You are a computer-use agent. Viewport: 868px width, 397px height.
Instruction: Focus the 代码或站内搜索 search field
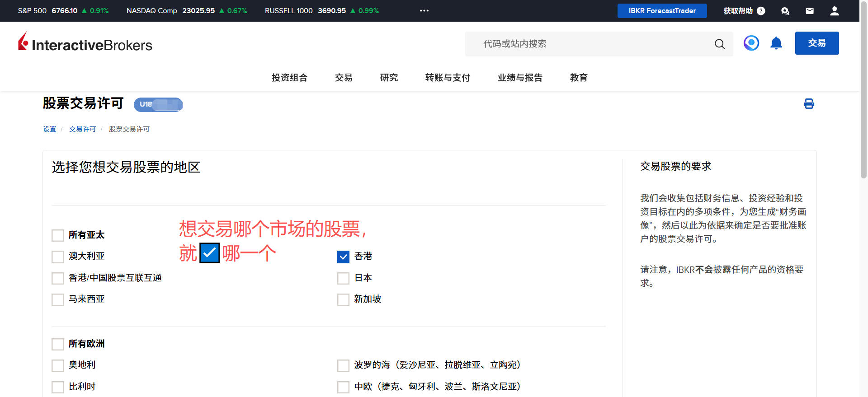click(x=588, y=44)
